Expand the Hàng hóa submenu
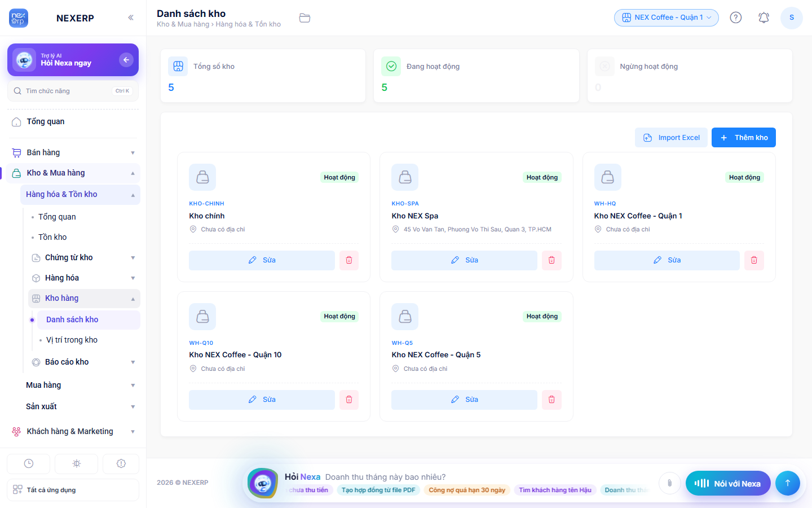Viewport: 812px width, 508px height. click(x=83, y=278)
